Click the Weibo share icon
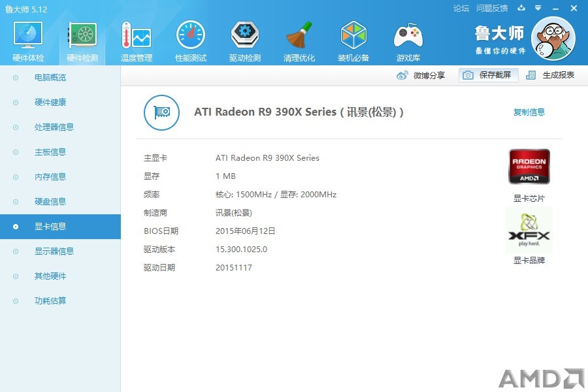Image resolution: width=588 pixels, height=392 pixels. 402,75
